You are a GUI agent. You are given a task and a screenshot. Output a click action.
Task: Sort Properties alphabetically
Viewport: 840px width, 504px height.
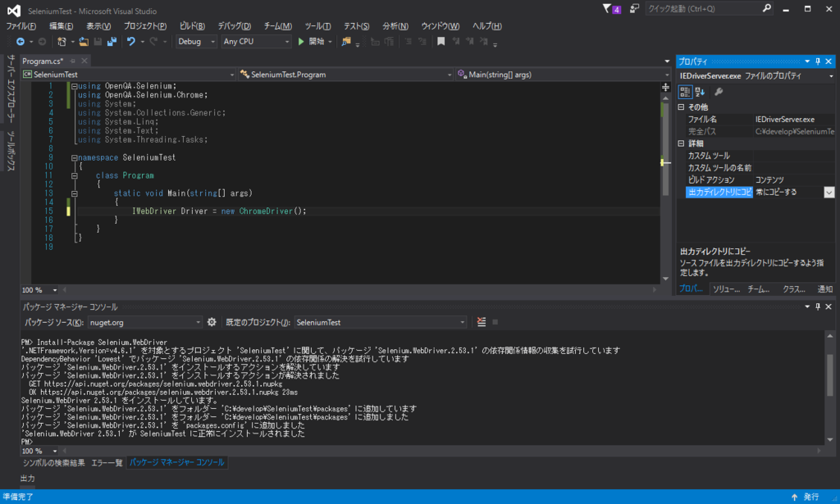point(700,92)
